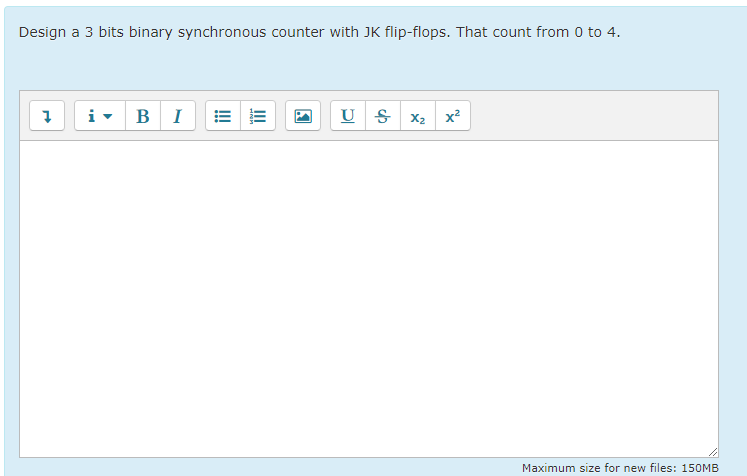Toggle bold formatting

(x=143, y=116)
